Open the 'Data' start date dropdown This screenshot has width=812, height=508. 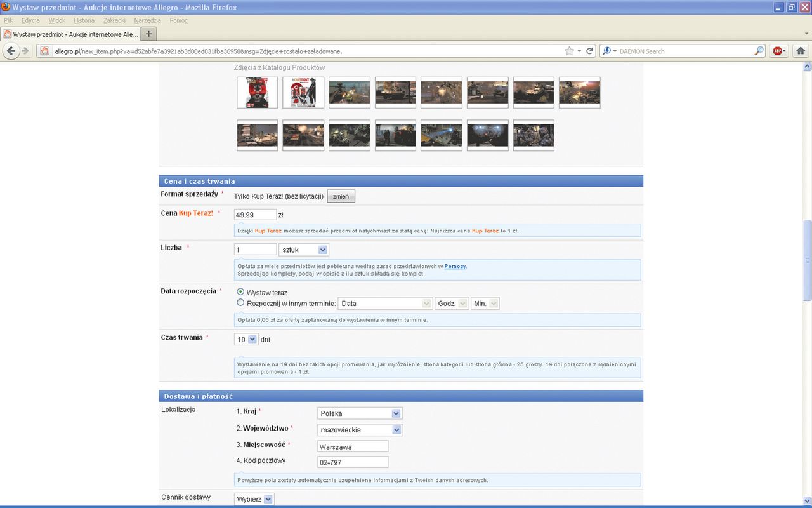tap(385, 304)
